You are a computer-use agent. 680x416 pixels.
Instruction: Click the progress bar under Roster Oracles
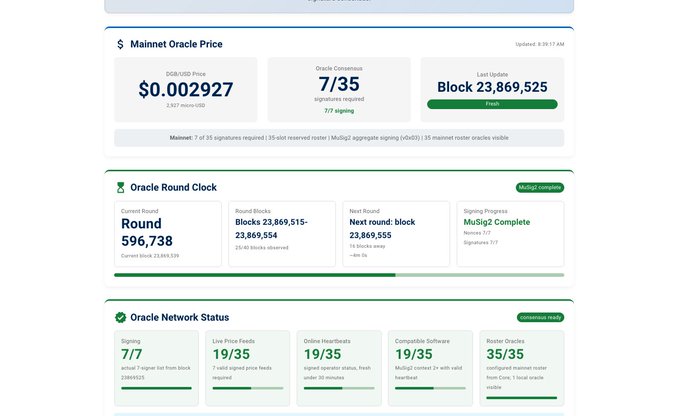522,398
